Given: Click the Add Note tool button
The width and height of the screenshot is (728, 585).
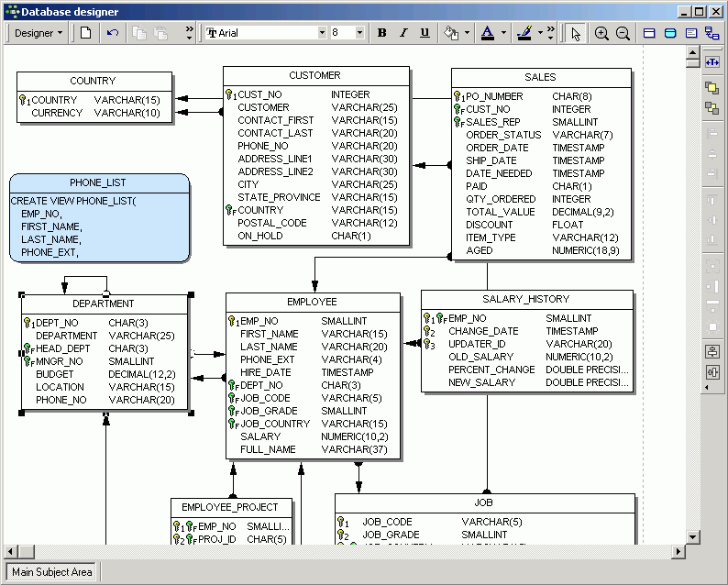Looking at the screenshot, I should (691, 33).
